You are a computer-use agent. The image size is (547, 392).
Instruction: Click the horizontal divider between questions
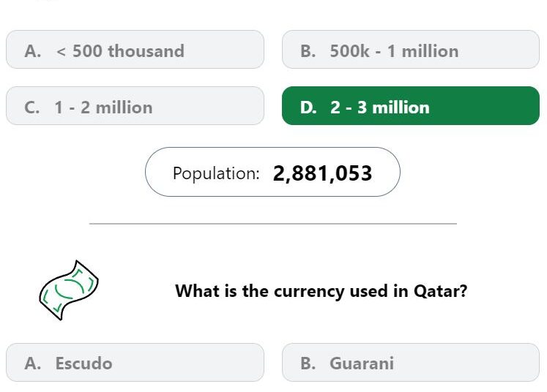tap(273, 224)
